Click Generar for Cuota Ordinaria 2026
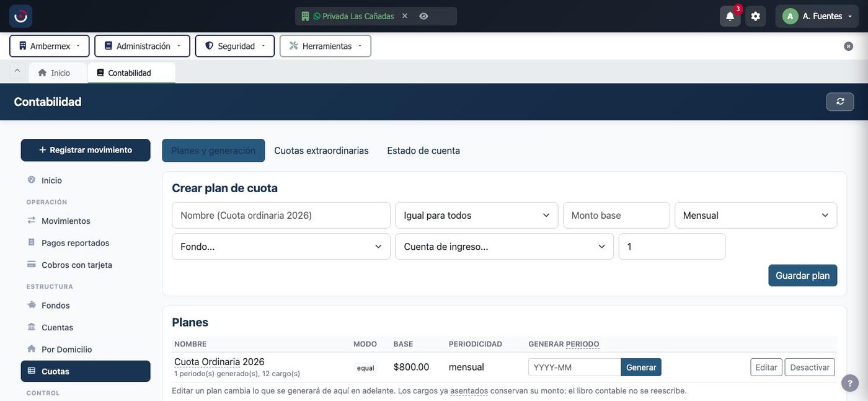Image resolution: width=868 pixels, height=401 pixels. click(x=641, y=368)
